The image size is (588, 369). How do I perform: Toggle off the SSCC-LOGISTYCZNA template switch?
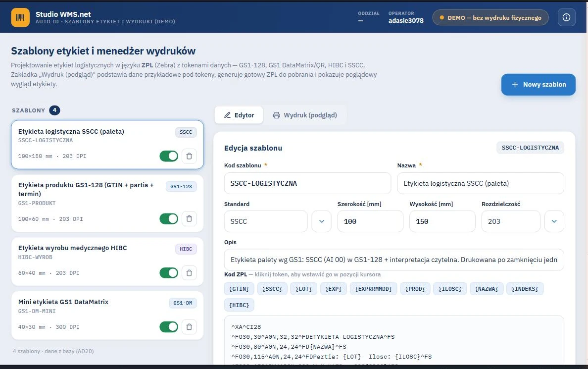169,156
